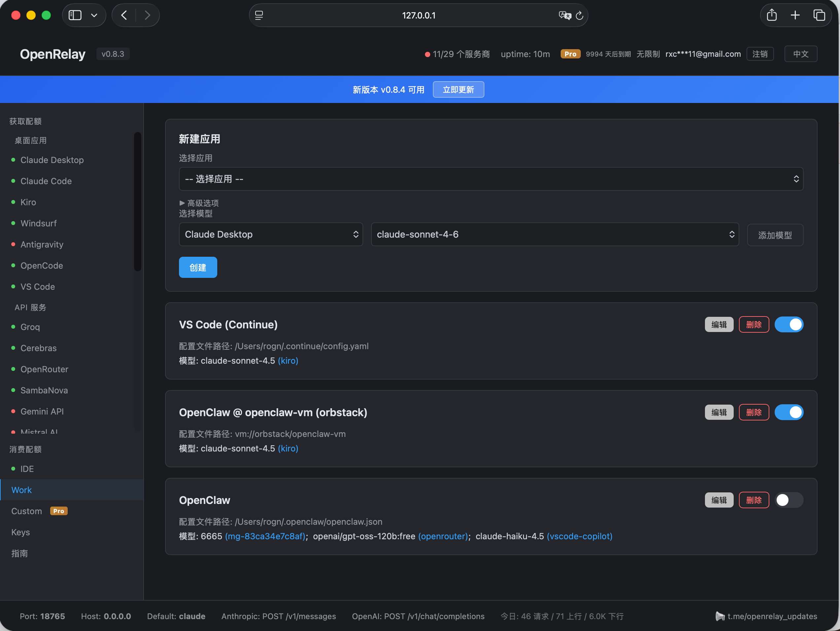This screenshot has width=840, height=631.
Task: Click 删除 on the OpenClaw card
Action: coord(754,500)
